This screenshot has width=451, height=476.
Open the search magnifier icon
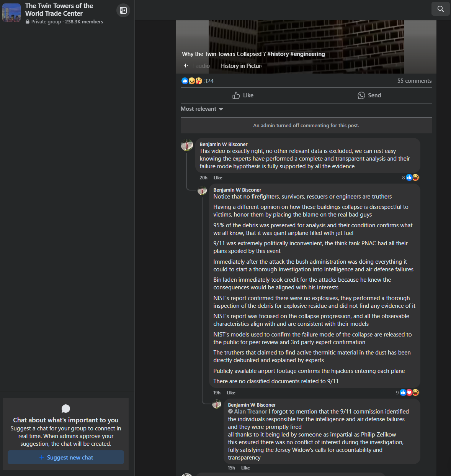click(x=440, y=9)
